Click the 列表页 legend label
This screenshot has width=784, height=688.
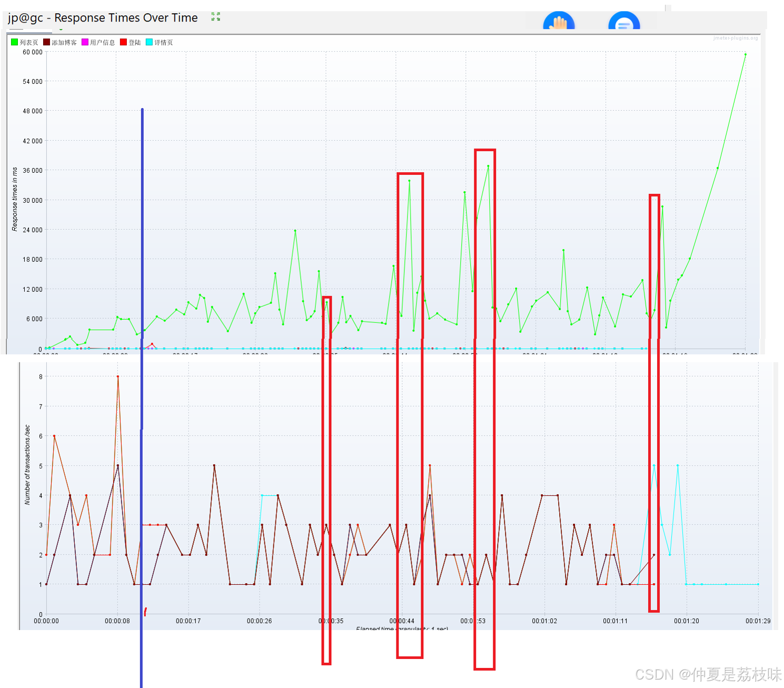tap(29, 43)
